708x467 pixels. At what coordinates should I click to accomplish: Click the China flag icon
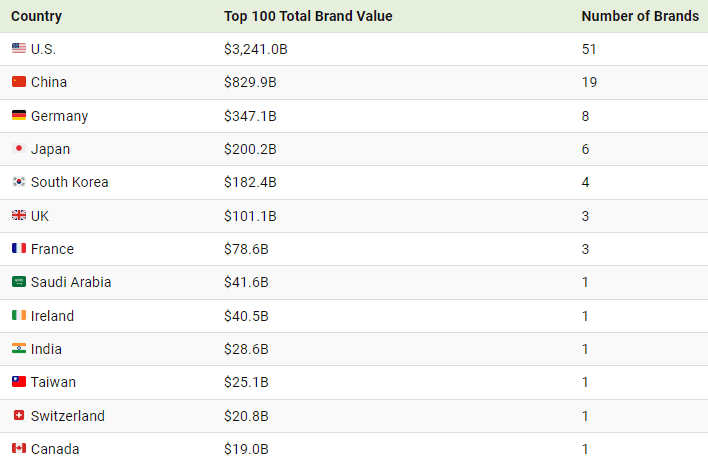tap(19, 81)
